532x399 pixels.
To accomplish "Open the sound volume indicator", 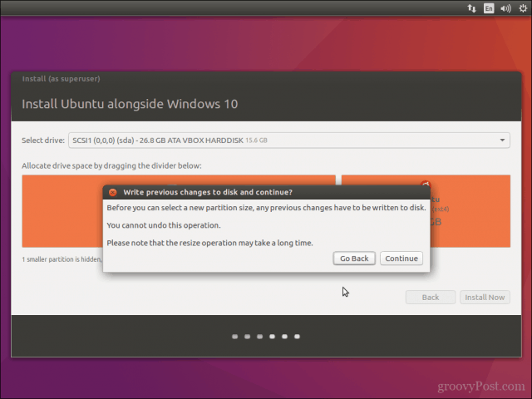I will click(505, 8).
